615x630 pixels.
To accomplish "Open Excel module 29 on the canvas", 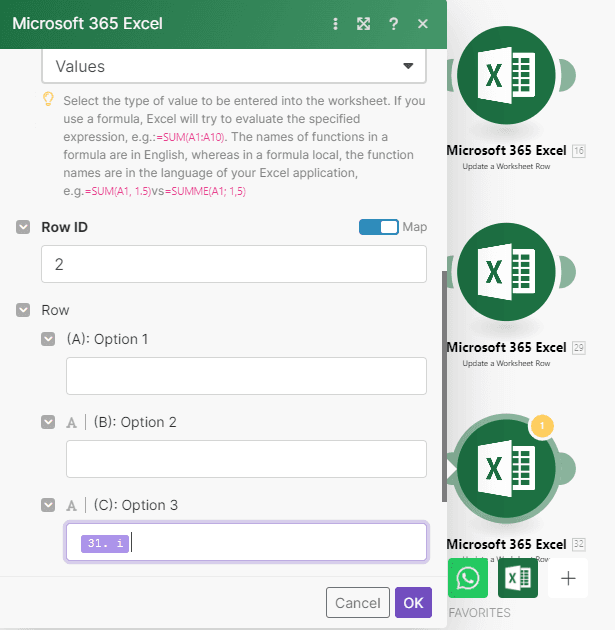I will tap(506, 272).
